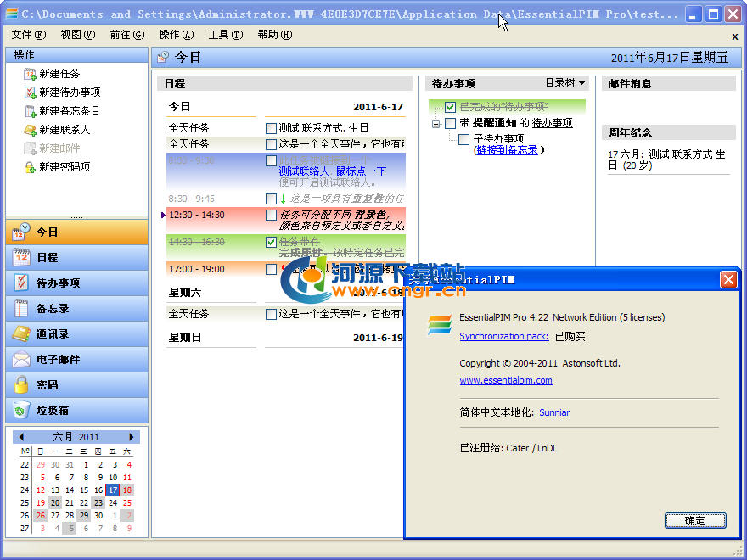Image resolution: width=747 pixels, height=560 pixels.
Task: Uncheck the 14:30 - 16:30 task checkbox
Action: click(271, 242)
